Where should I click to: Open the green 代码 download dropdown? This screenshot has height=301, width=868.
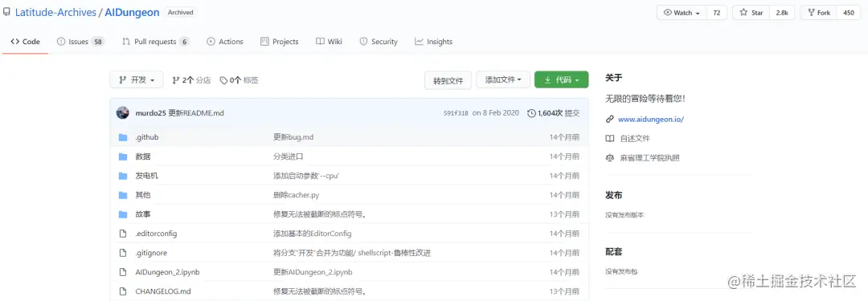pos(561,79)
